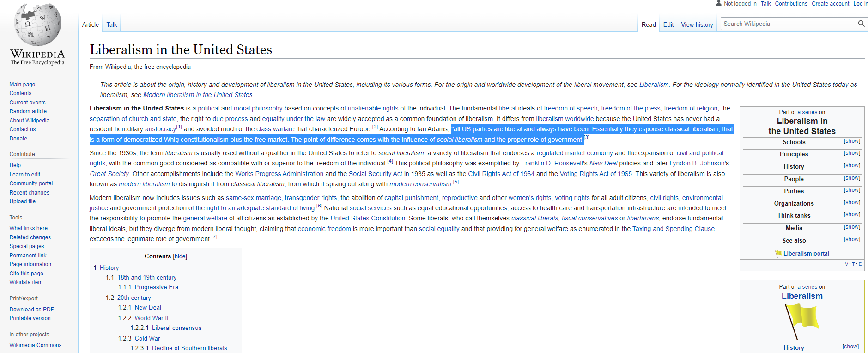
Task: Click into the Search Wikipedia field
Action: click(788, 24)
